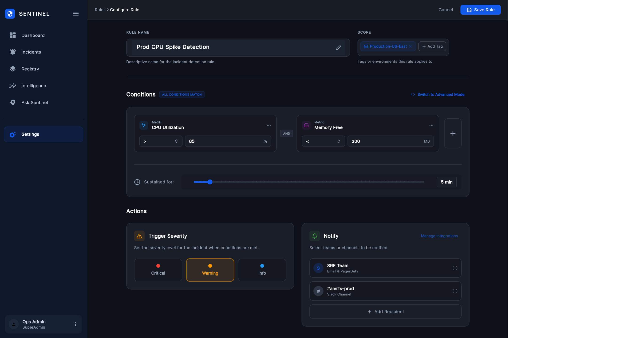This screenshot has height=338, width=644.
Task: Open CPU greater-than operator dropdown
Action: pyautogui.click(x=161, y=141)
